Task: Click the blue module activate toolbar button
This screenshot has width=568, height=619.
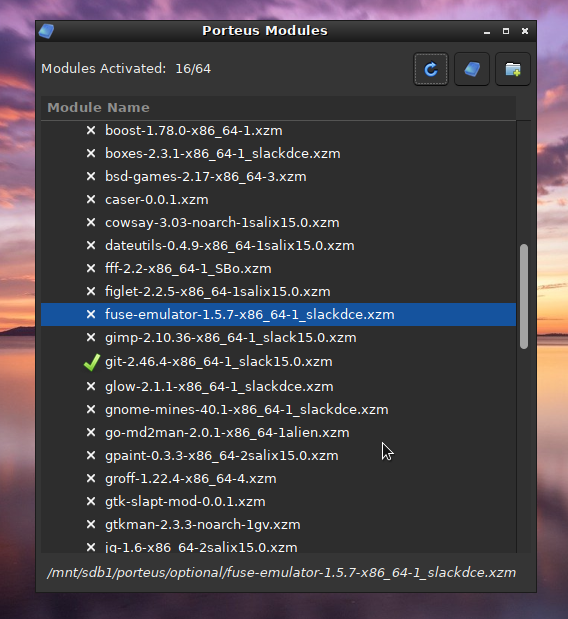Action: 472,69
